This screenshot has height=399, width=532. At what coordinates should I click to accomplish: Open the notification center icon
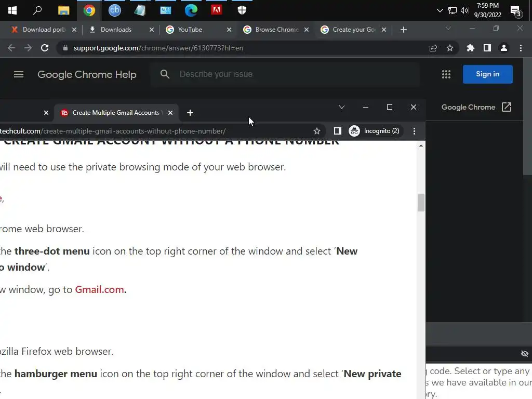pos(516,11)
